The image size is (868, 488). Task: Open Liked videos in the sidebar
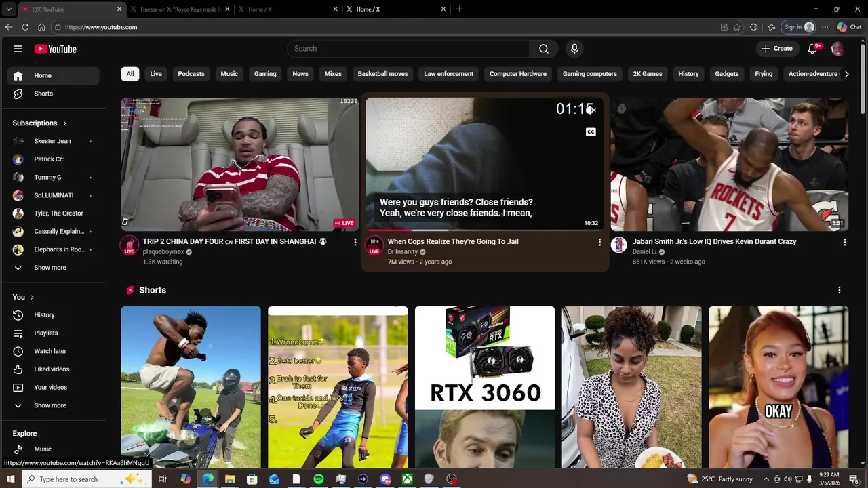coord(53,369)
